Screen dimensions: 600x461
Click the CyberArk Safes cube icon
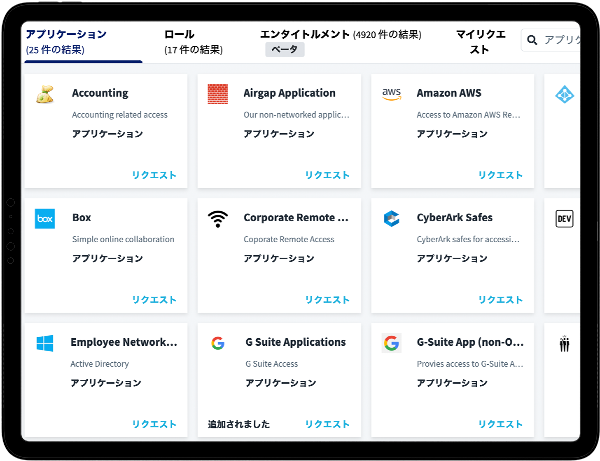pos(391,218)
